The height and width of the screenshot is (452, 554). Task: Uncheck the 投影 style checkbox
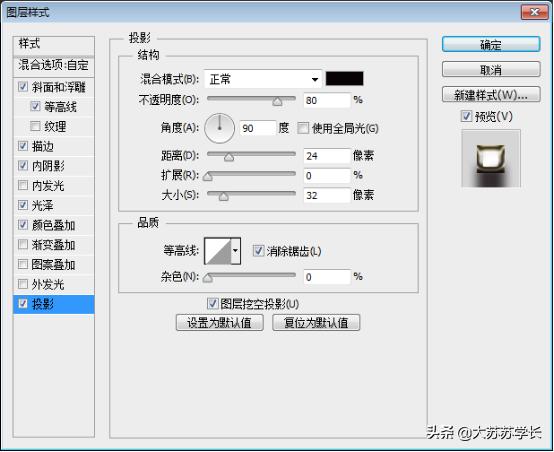click(23, 303)
